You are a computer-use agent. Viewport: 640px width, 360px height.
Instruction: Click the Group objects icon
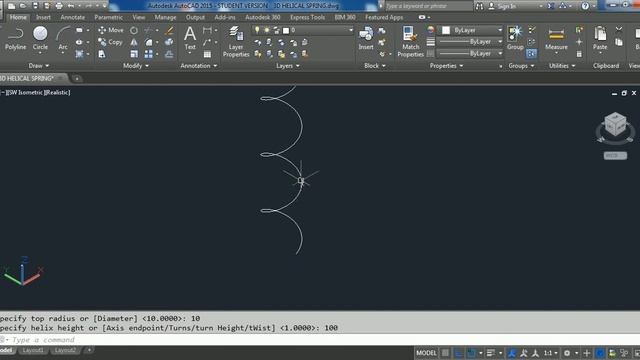coord(515,38)
